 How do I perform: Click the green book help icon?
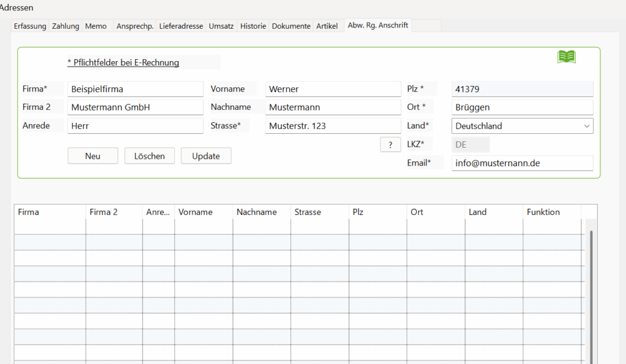click(x=566, y=57)
